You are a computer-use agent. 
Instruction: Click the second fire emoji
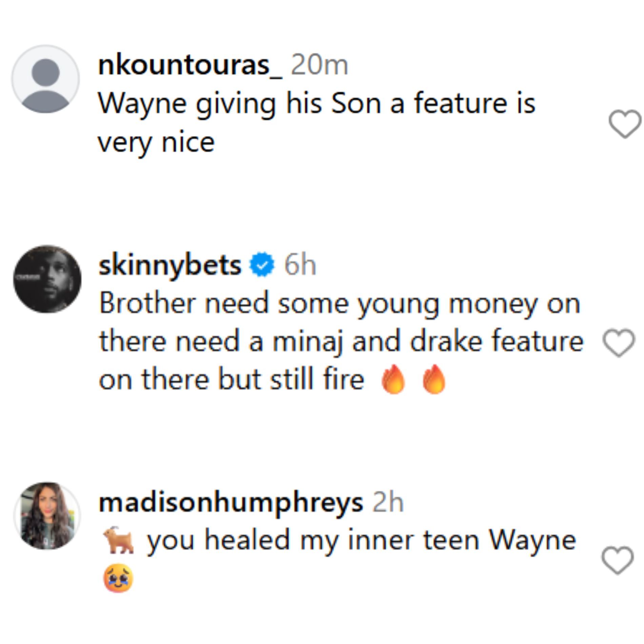point(434,379)
